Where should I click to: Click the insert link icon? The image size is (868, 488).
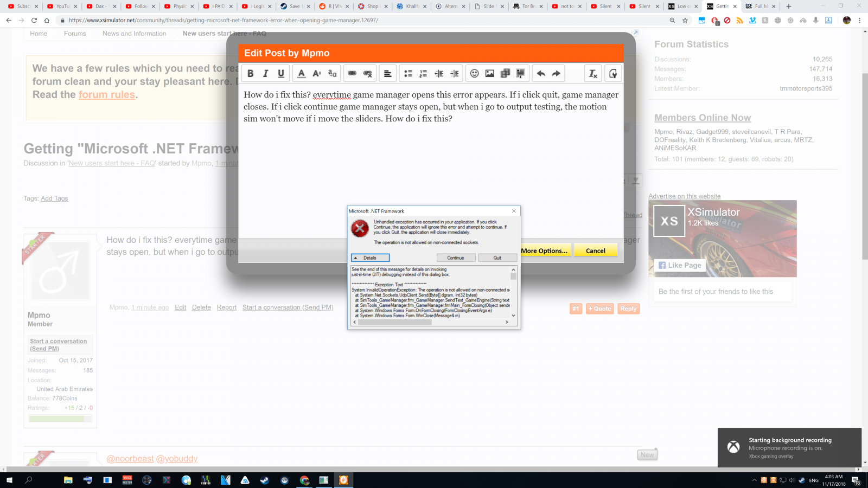coord(352,74)
